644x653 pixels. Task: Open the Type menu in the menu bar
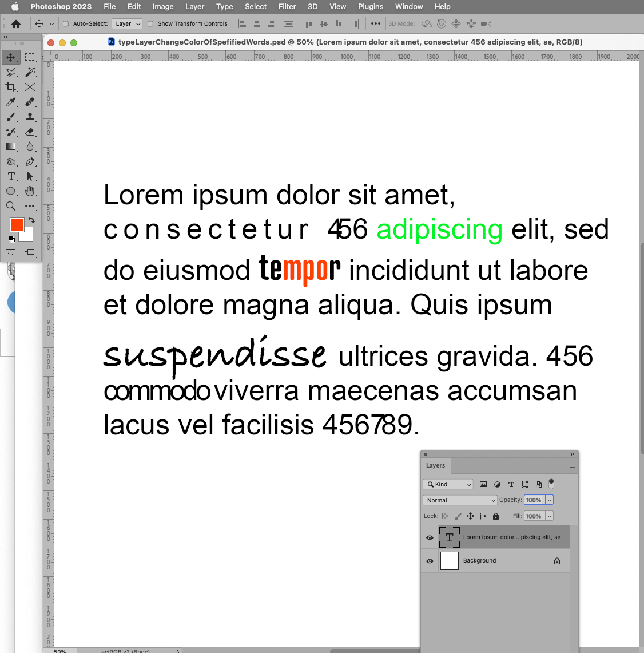224,6
